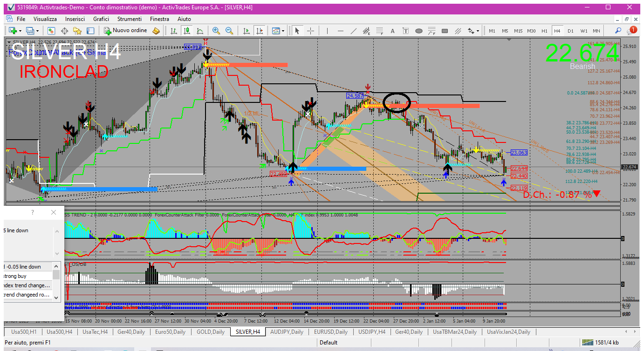Screen dimensions: 644x351
Task: Open the new chart icon
Action: (x=12, y=31)
